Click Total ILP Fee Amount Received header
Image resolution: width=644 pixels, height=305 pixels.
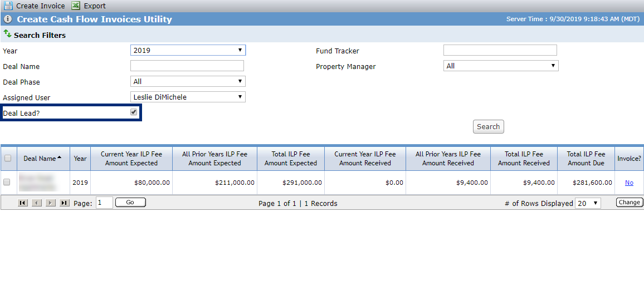pos(524,159)
